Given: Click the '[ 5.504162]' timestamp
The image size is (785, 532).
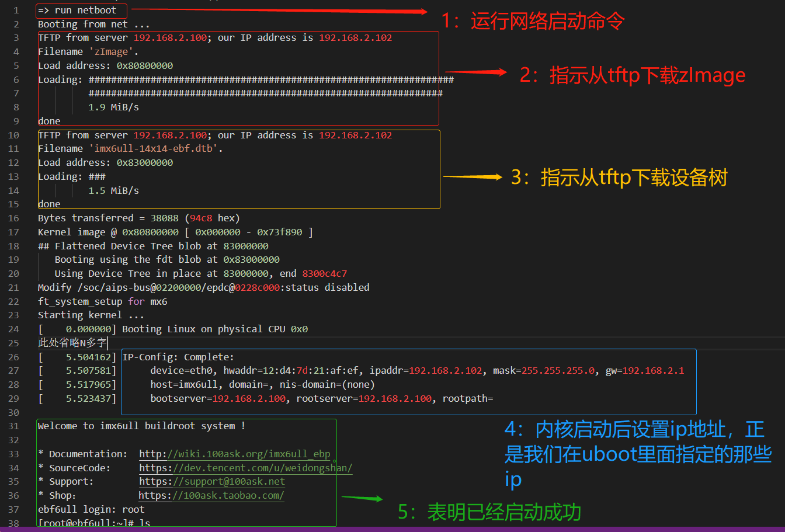Looking at the screenshot, I should point(77,357).
